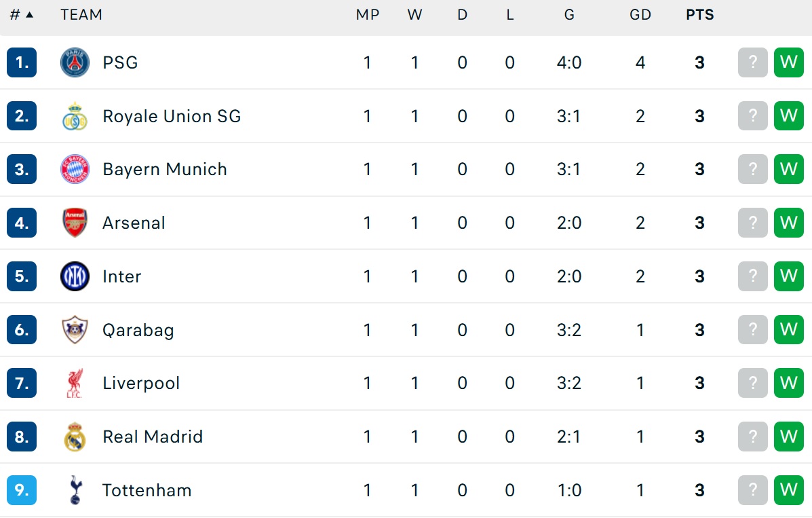Show Arsenal's upcoming match question badge
The height and width of the screenshot is (518, 812).
click(x=752, y=223)
